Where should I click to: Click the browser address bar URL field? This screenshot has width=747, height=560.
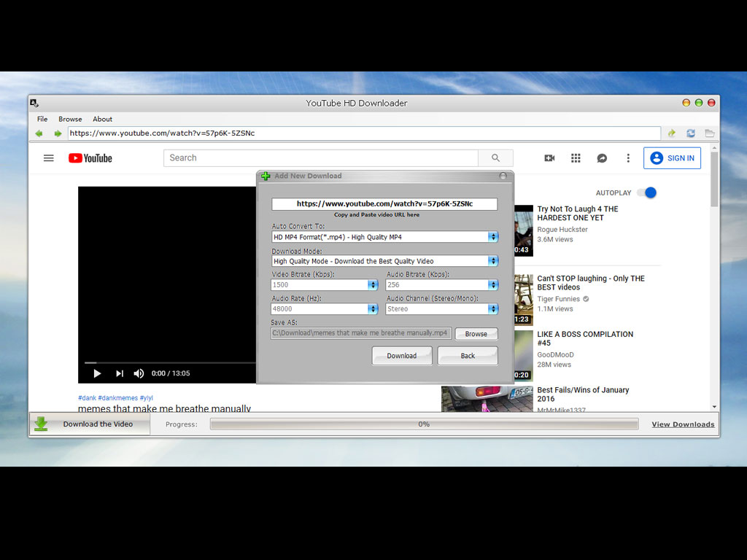point(364,133)
